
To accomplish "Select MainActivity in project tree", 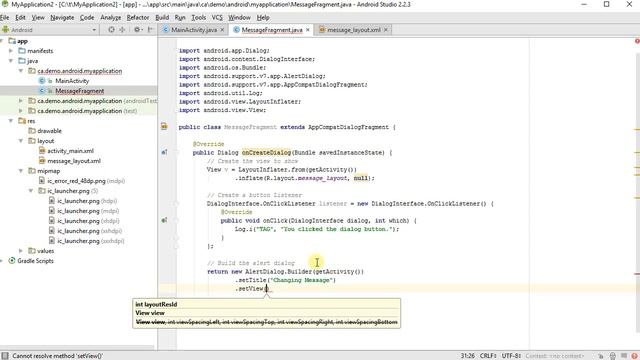I will click(72, 81).
